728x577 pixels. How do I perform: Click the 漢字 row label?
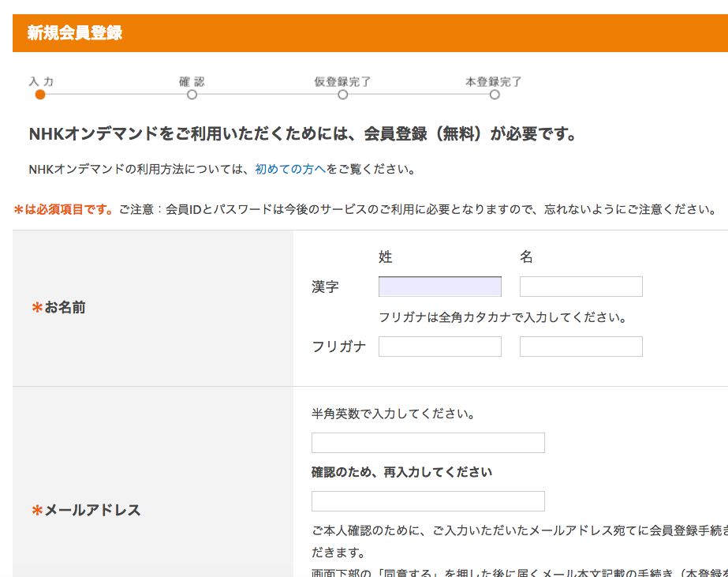[x=325, y=287]
